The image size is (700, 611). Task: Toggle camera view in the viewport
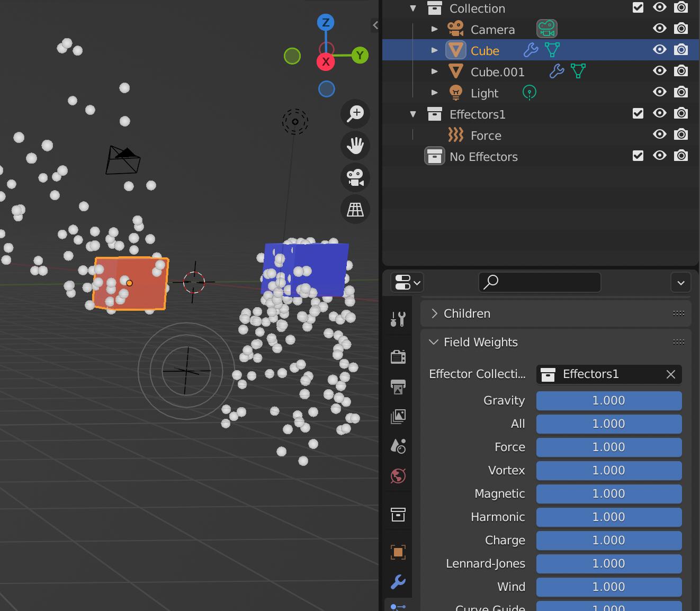[355, 177]
